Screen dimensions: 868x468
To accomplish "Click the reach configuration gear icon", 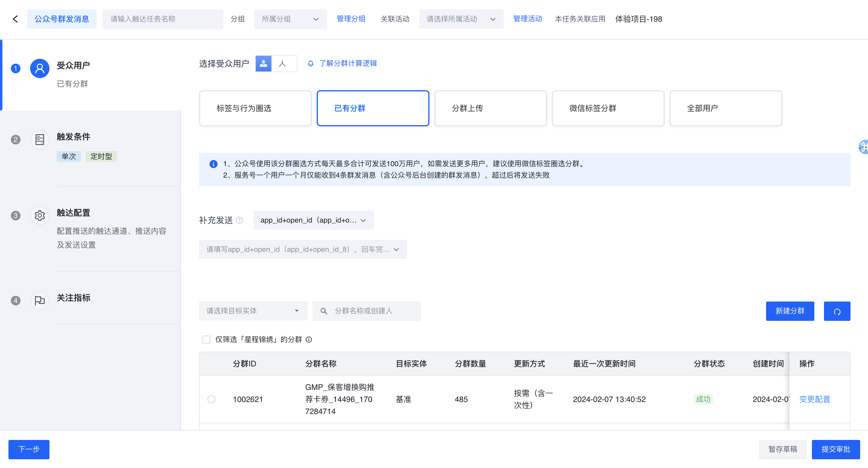I will [x=40, y=215].
